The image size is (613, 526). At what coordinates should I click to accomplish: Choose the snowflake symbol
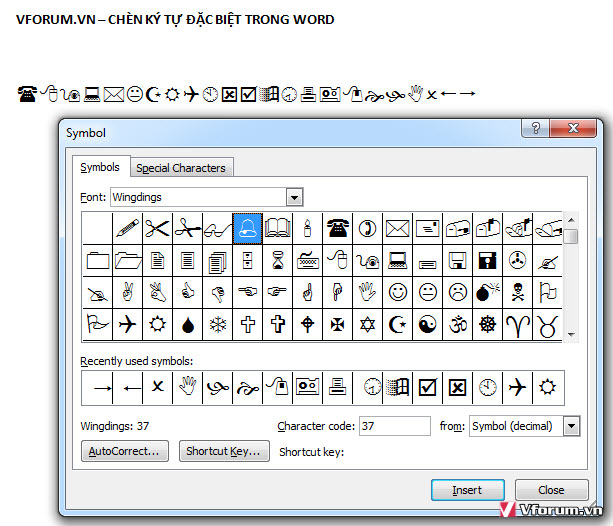[x=217, y=324]
